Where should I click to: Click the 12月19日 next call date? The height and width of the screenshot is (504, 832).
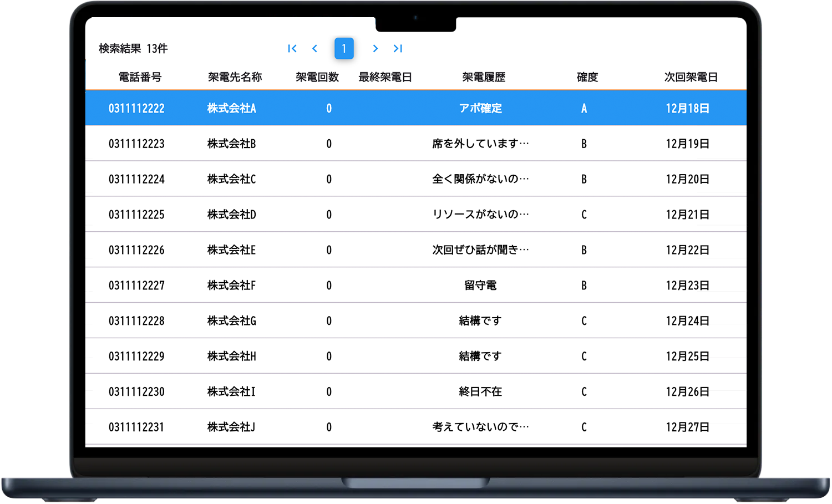click(x=688, y=144)
